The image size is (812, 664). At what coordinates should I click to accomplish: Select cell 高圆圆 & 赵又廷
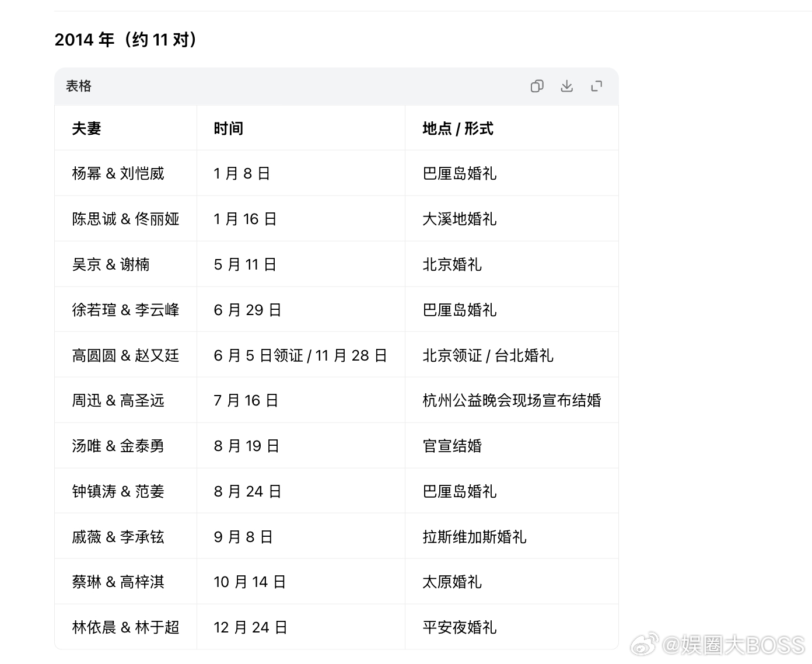(x=125, y=355)
